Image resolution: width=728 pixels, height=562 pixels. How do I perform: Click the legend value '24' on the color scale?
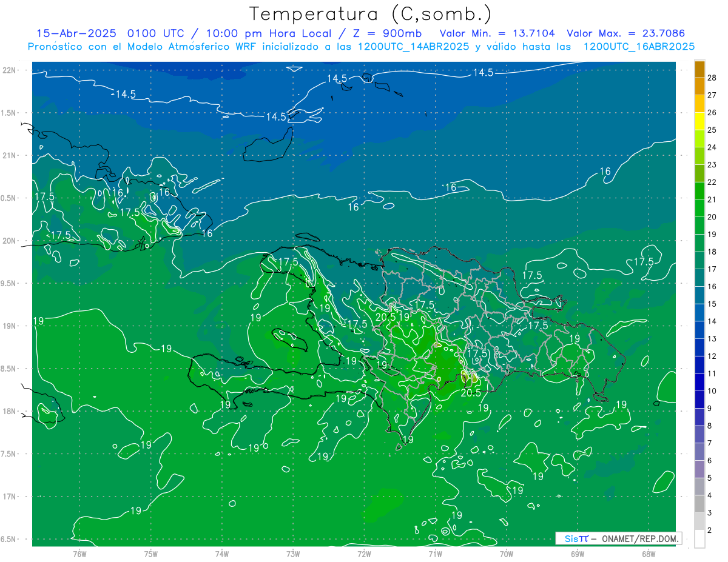712,147
